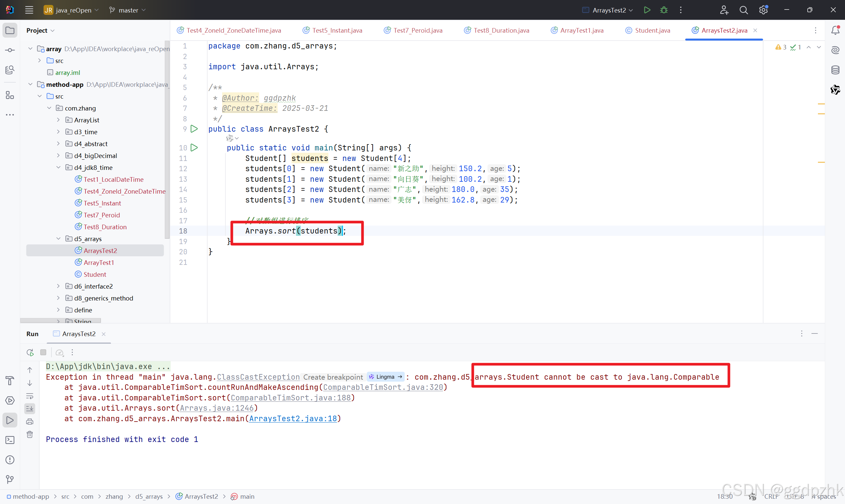Switch to Student.java editor tab
Image resolution: width=845 pixels, height=504 pixels.
(x=652, y=30)
